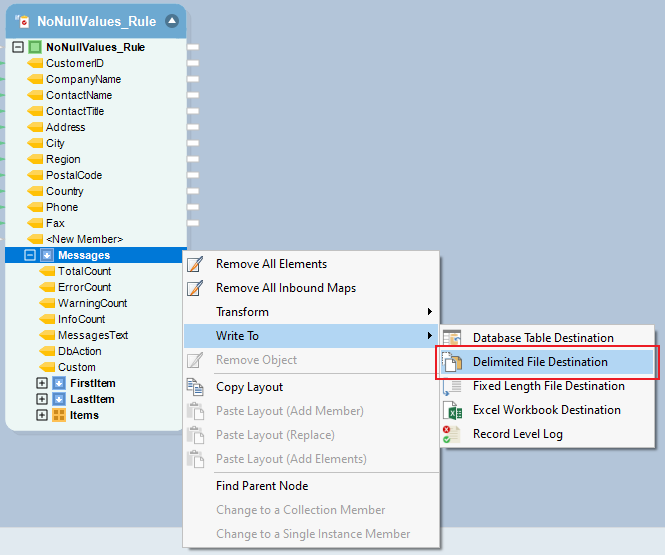This screenshot has width=665, height=555.
Task: Expand the LastItem node
Action: click(x=42, y=399)
